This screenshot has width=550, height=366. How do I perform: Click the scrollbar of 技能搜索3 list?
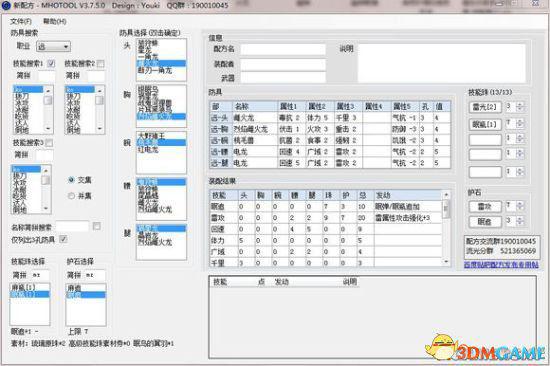coord(46,189)
